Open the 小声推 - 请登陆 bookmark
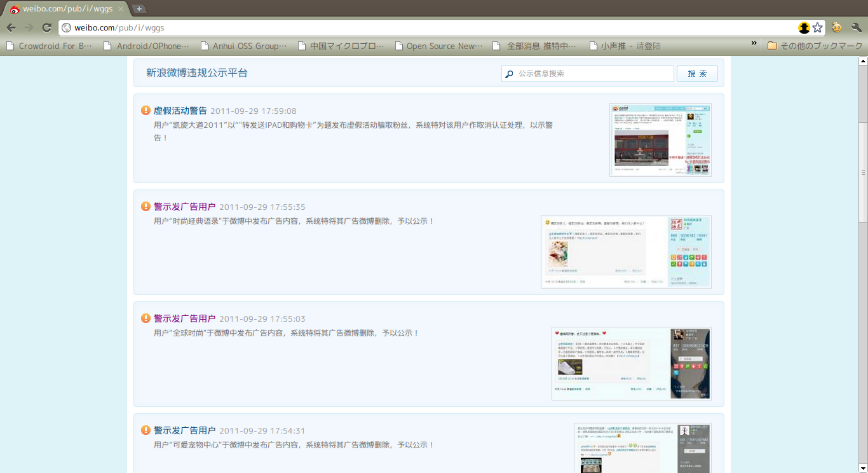Screen dimensions: 868x473 pos(625,46)
